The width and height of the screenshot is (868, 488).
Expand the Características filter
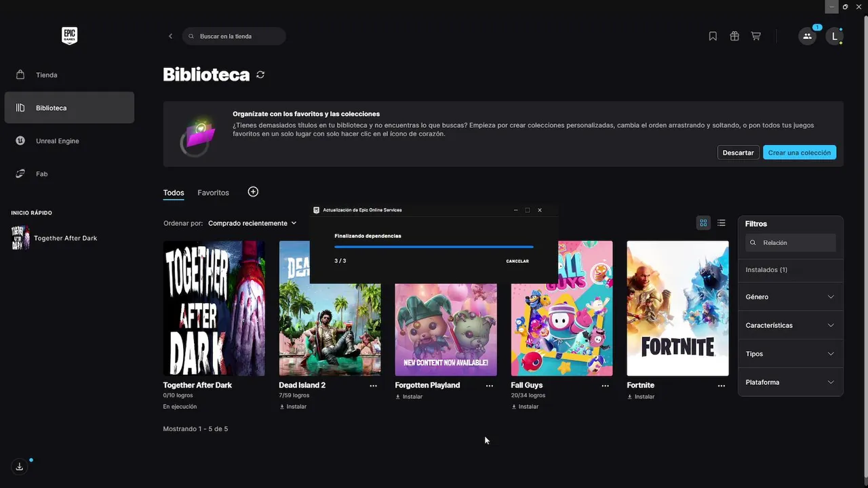(x=791, y=325)
